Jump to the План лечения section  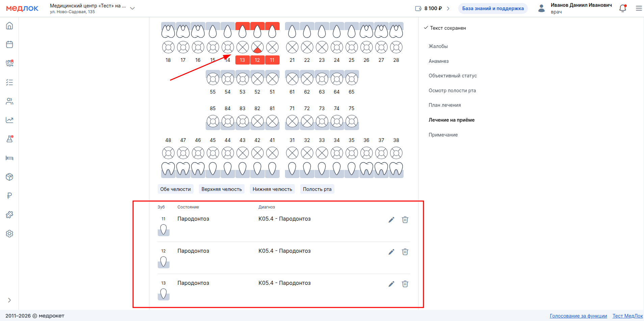(x=444, y=105)
